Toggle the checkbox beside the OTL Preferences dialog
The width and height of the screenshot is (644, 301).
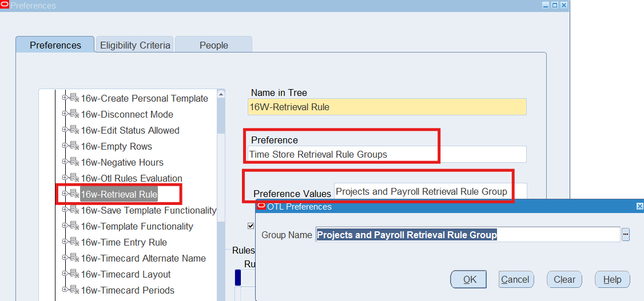click(x=251, y=226)
